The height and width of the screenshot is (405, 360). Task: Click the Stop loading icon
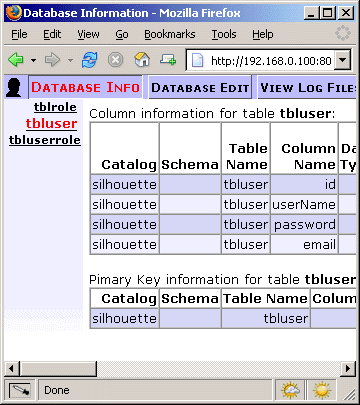[x=115, y=60]
